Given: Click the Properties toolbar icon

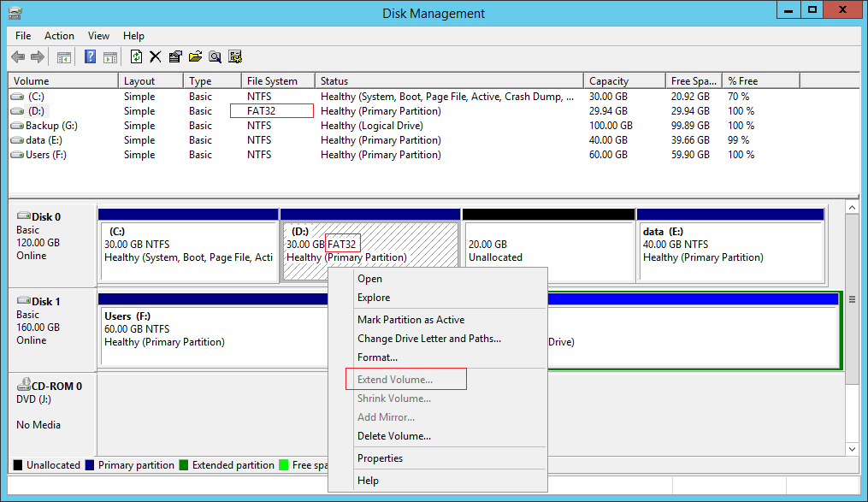Looking at the screenshot, I should [175, 57].
